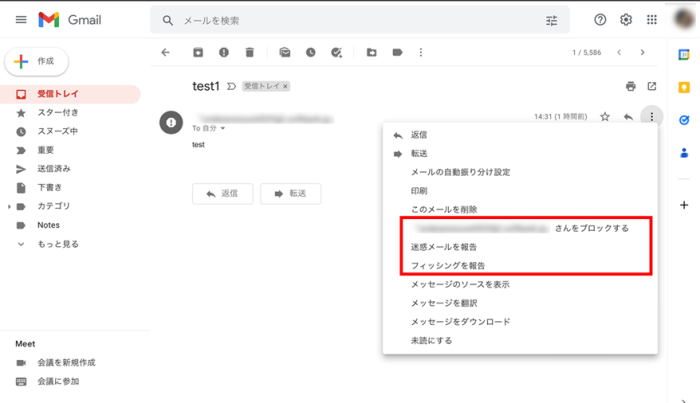
Task: Open the Settings gear icon
Action: point(626,20)
